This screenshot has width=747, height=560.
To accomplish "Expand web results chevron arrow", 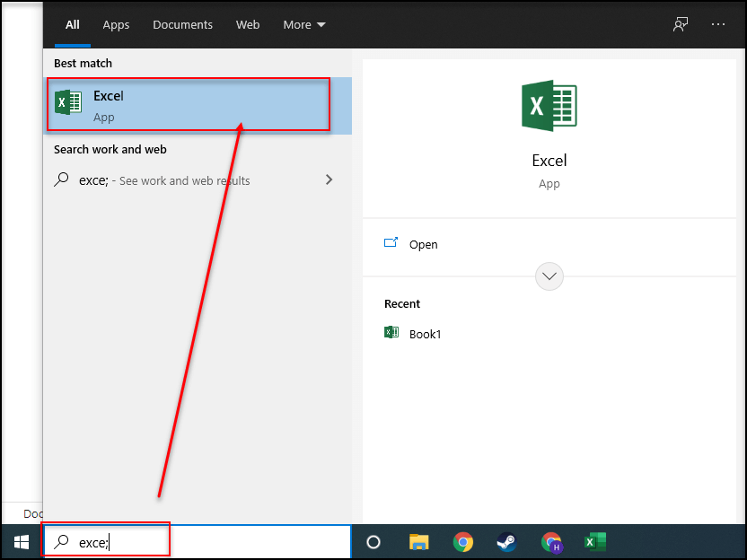I will click(329, 179).
